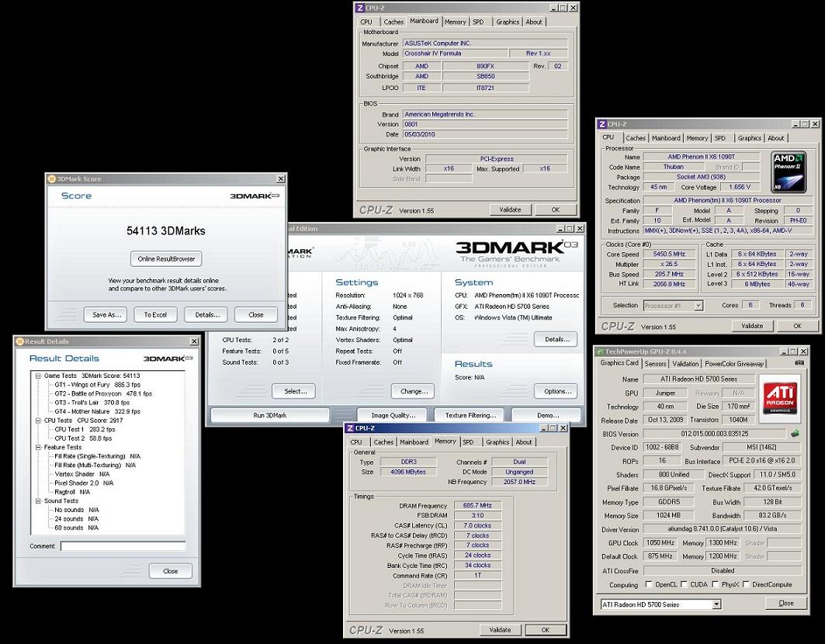Viewport: 825px width, 644px height.
Task: Click the green BIOS save chip icon in GPU-Z
Action: [x=795, y=434]
